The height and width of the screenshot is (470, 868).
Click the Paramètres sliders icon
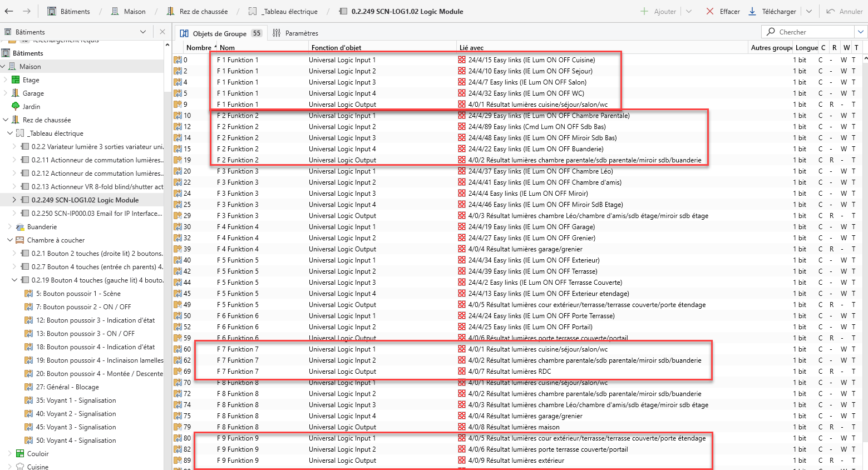point(277,33)
